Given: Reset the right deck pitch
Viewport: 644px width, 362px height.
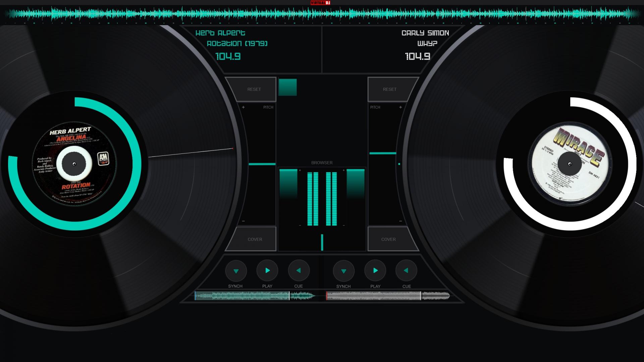Looking at the screenshot, I should pos(389,89).
